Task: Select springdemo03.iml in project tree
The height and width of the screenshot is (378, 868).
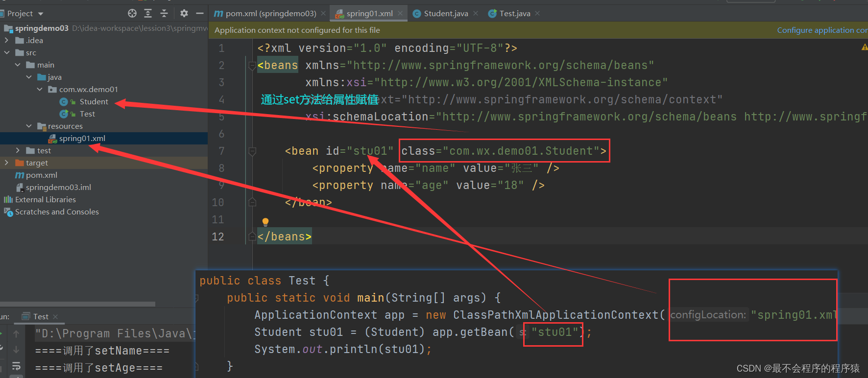Action: click(58, 188)
